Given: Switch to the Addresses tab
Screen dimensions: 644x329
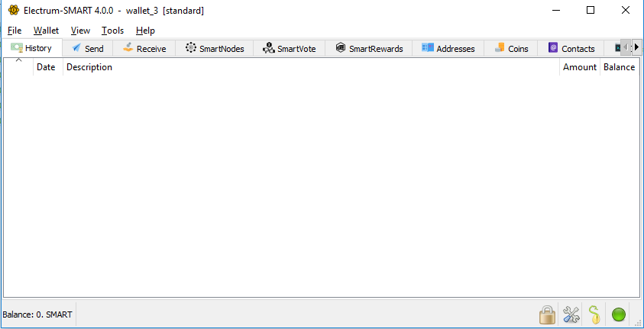Looking at the screenshot, I should point(448,48).
